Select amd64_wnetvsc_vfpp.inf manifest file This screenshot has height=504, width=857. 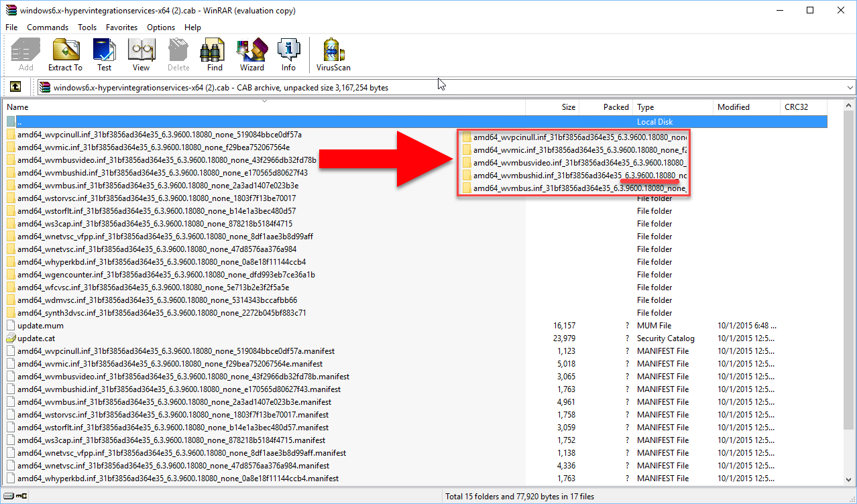click(x=182, y=453)
